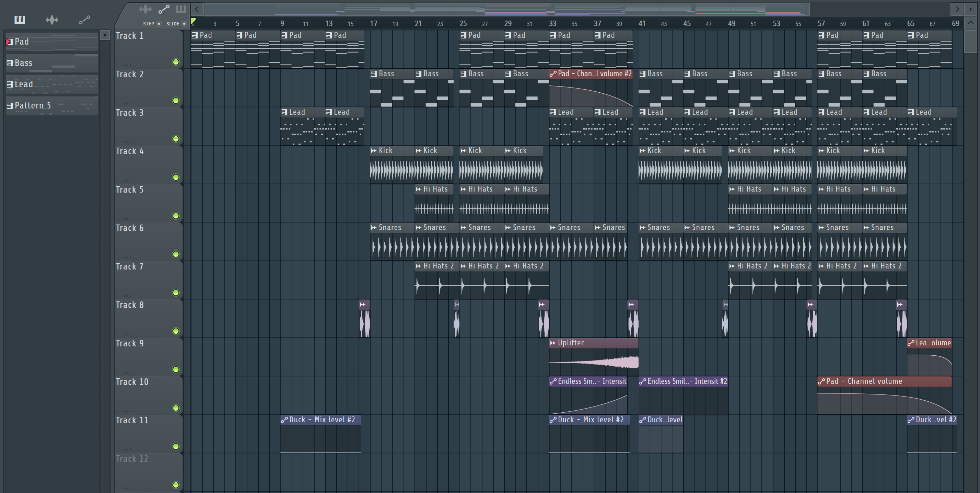This screenshot has width=980, height=493.
Task: Open Pad - Chan..l volume #2 clip menu
Action: pos(553,74)
